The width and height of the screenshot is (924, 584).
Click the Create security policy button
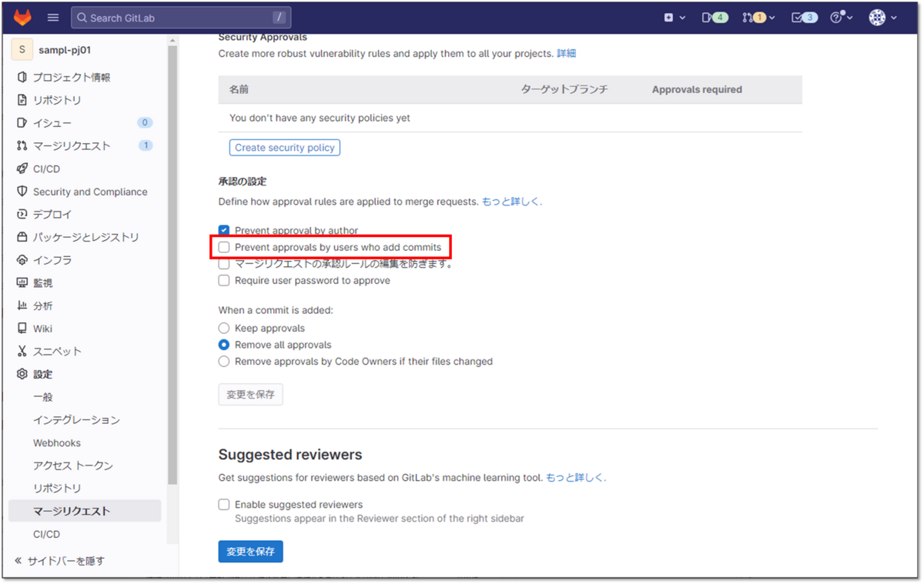point(284,147)
